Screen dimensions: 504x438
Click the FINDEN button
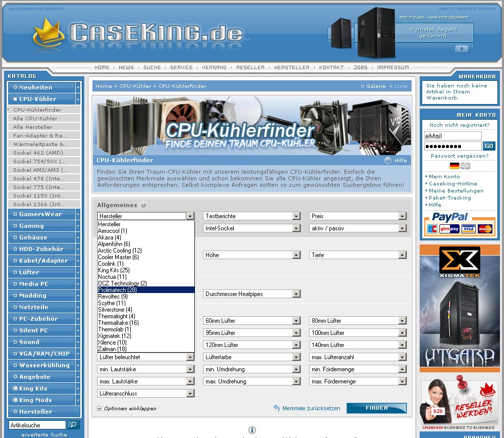376,408
